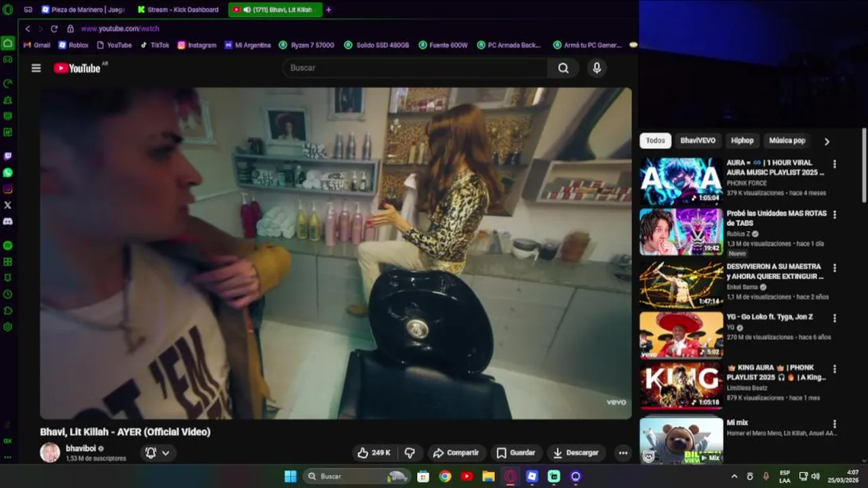Open the KING AURA phonk playlist thumbnail
Viewport: 868px width, 488px height.
click(681, 386)
